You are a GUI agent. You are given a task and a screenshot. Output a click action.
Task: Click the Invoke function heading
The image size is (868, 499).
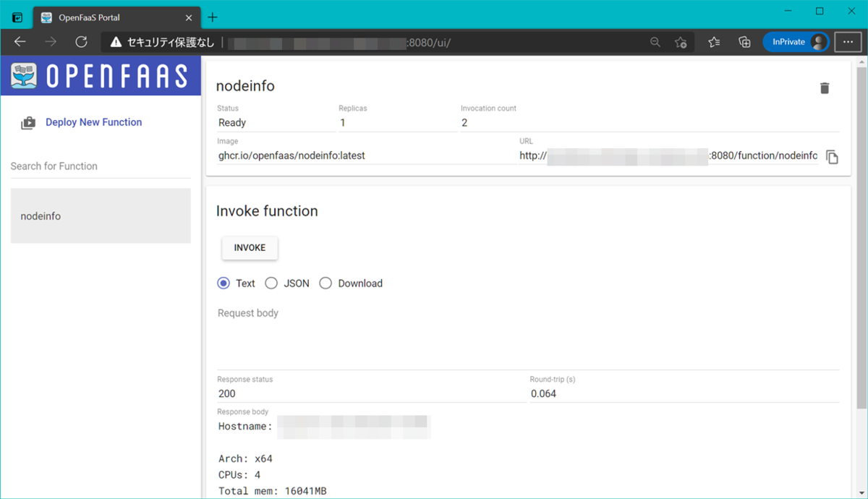point(267,211)
